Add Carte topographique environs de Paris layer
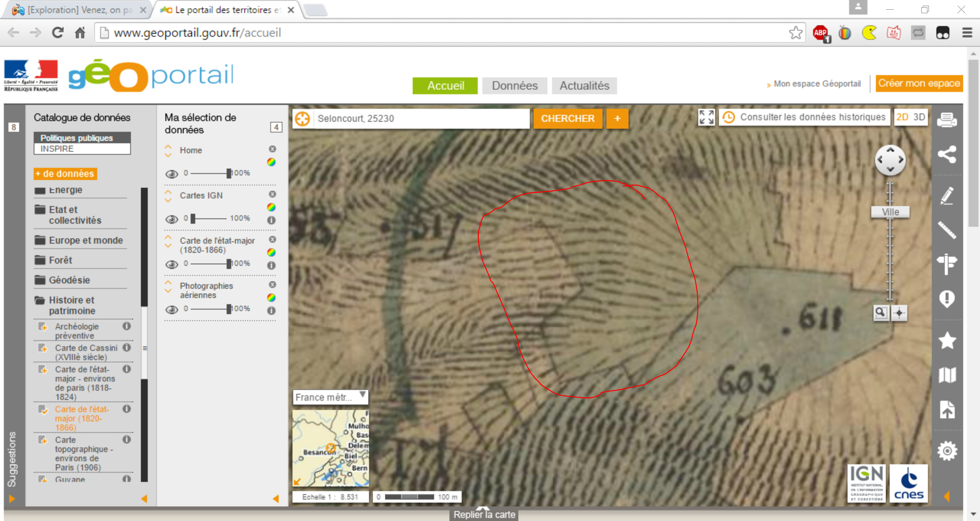This screenshot has width=980, height=521. [x=43, y=440]
